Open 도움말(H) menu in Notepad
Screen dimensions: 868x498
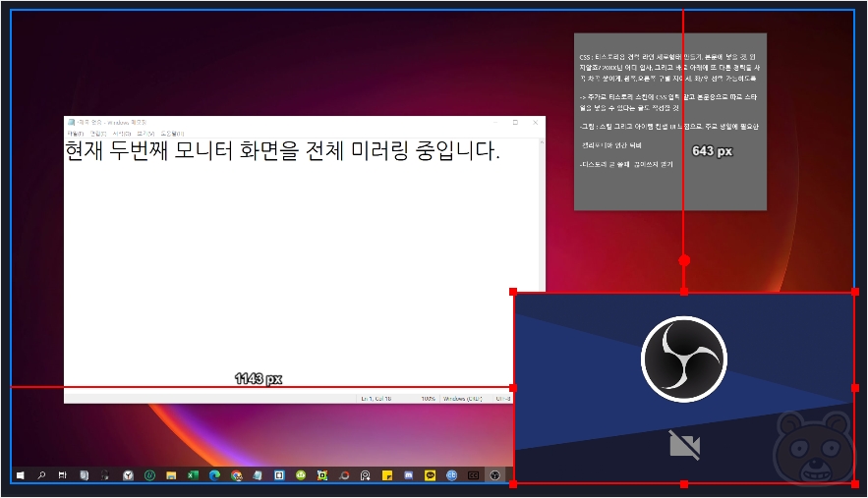click(x=172, y=134)
